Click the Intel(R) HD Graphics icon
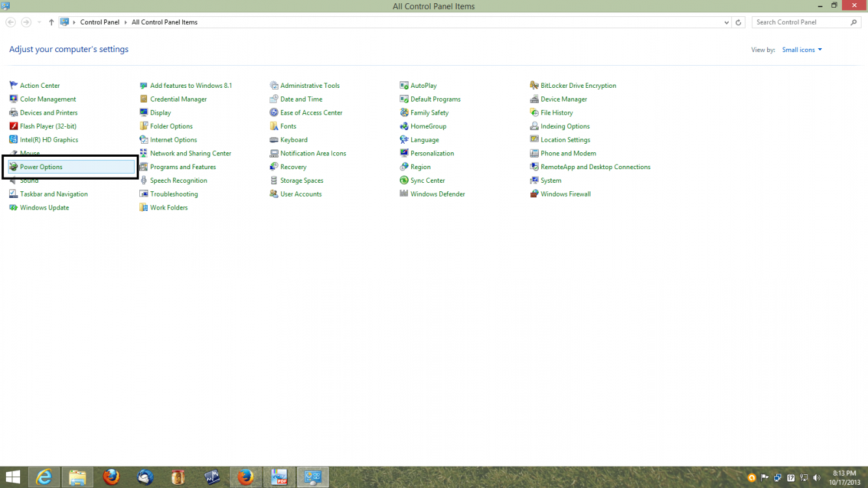The image size is (868, 488). (14, 140)
